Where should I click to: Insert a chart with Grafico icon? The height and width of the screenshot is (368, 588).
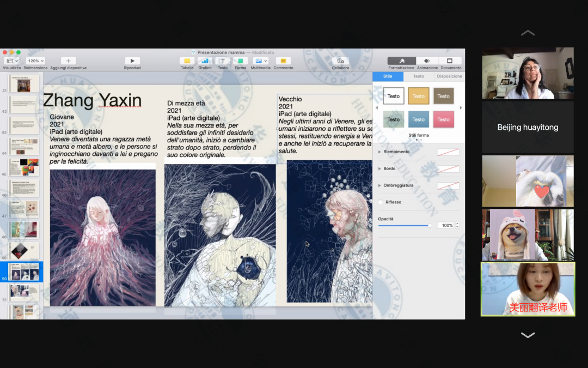(205, 61)
